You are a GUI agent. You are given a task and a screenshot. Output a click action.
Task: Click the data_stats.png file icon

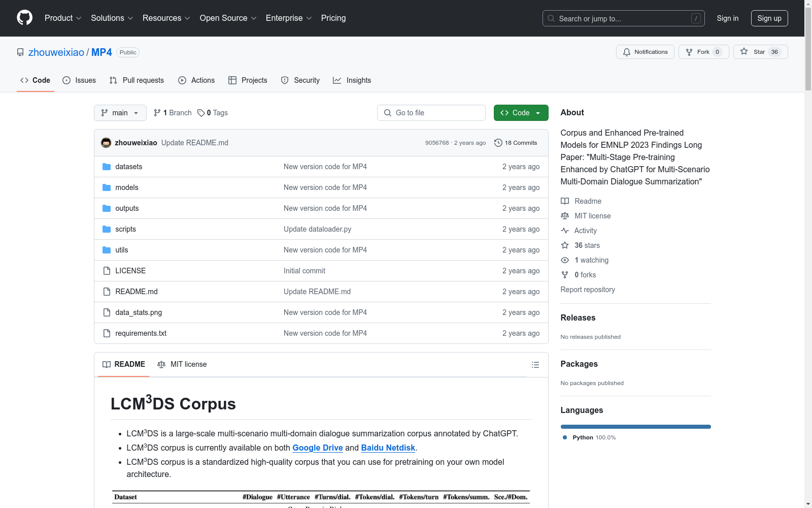(107, 312)
